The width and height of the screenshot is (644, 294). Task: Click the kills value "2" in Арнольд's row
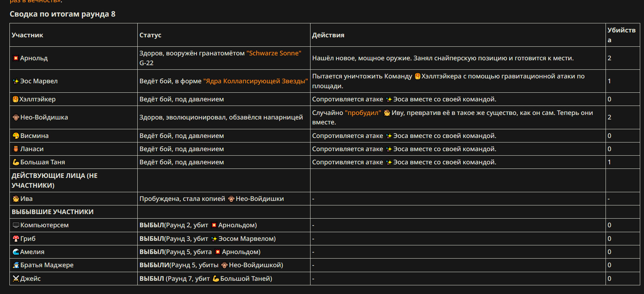[609, 58]
